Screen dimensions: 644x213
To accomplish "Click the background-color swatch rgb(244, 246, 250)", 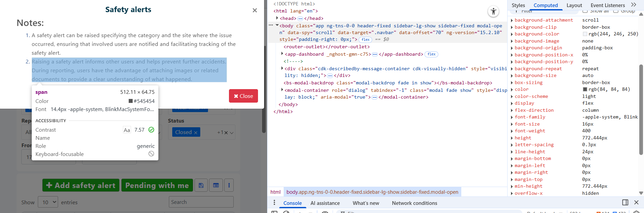I will coord(585,34).
